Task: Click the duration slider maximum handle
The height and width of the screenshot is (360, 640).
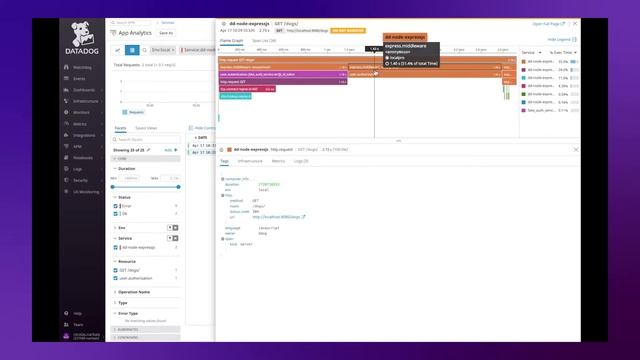Action: (x=178, y=187)
